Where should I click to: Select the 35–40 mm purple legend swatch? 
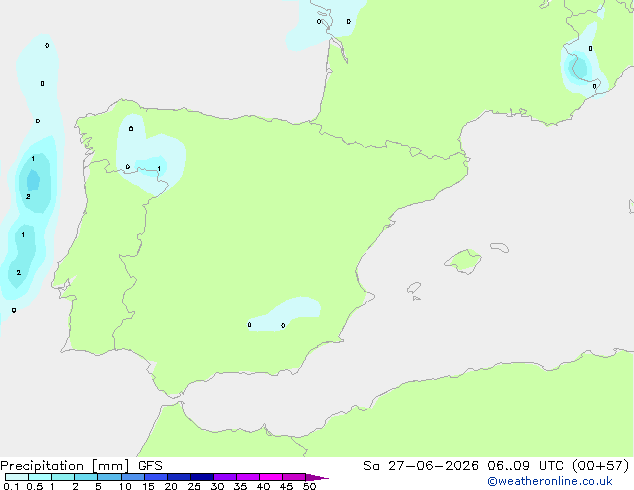[x=248, y=477]
